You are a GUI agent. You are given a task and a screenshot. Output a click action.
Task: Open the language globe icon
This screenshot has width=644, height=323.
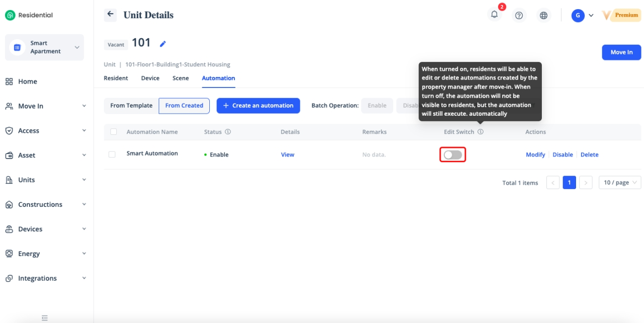(543, 16)
